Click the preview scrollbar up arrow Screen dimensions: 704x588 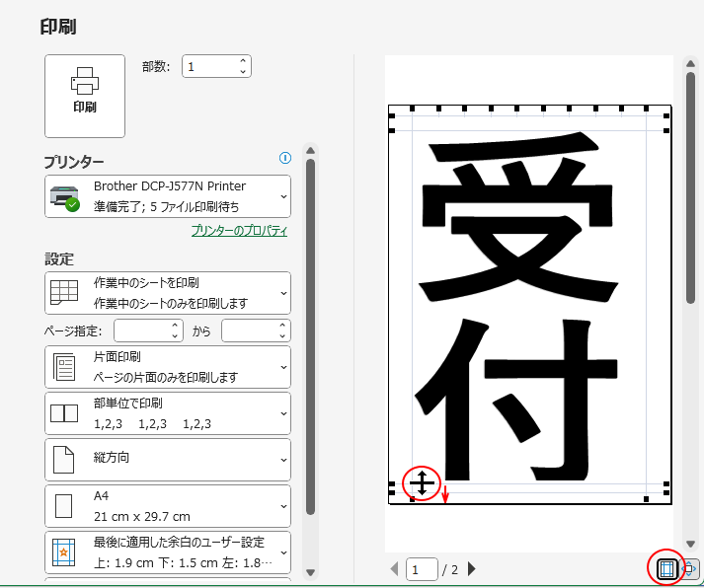(690, 64)
